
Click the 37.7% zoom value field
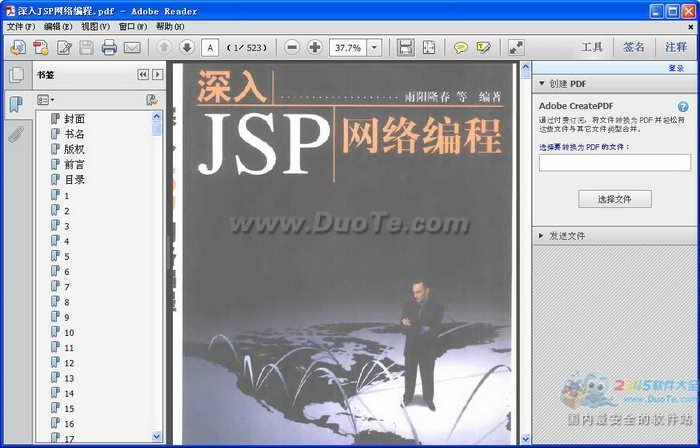pos(348,47)
